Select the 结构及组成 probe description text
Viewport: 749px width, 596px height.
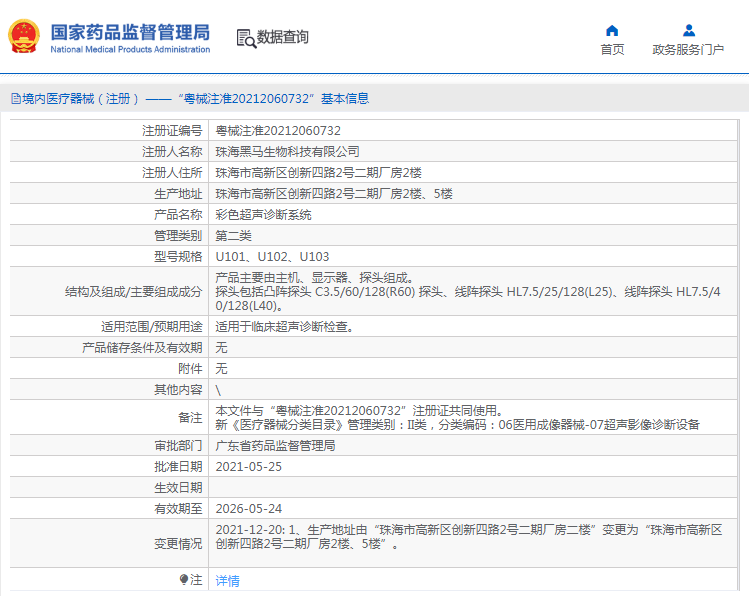[468, 292]
